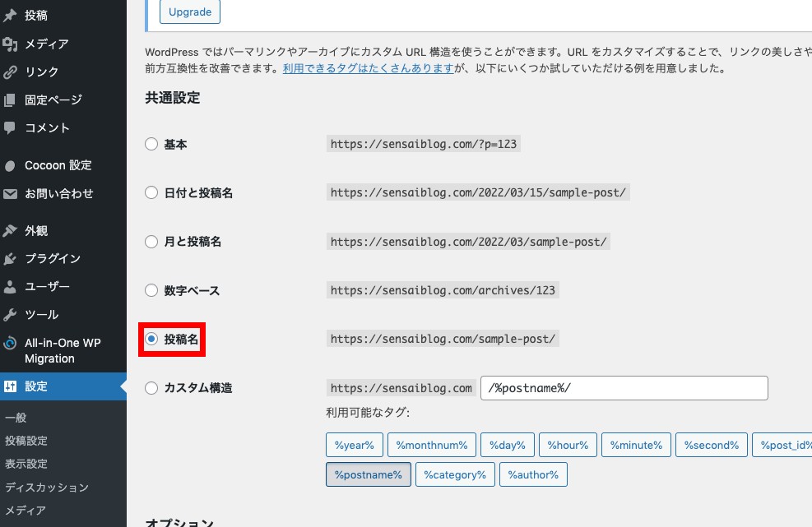Click the chain link icon for リンク
Image resolution: width=812 pixels, height=527 pixels.
point(10,72)
